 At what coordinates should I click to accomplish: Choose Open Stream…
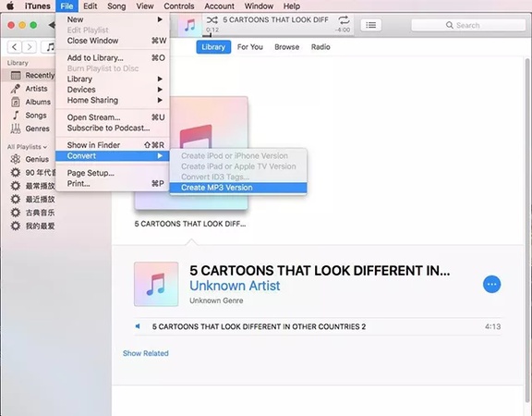[x=113, y=117]
